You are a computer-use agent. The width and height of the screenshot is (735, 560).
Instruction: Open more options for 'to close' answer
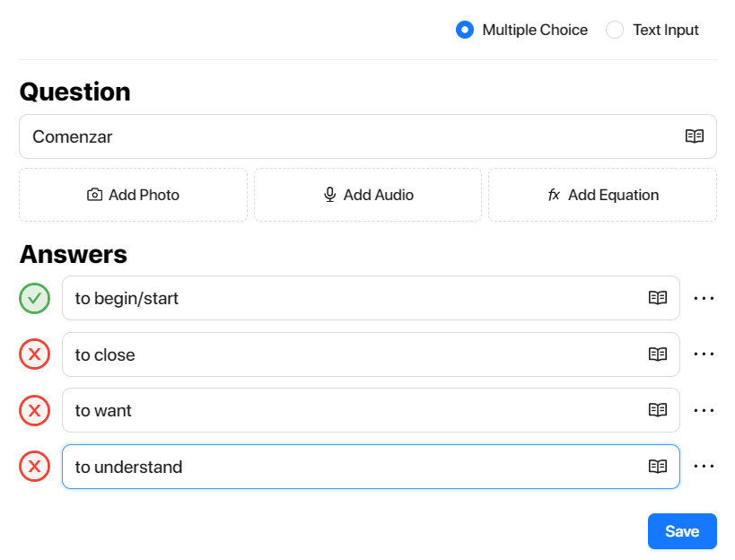click(704, 354)
